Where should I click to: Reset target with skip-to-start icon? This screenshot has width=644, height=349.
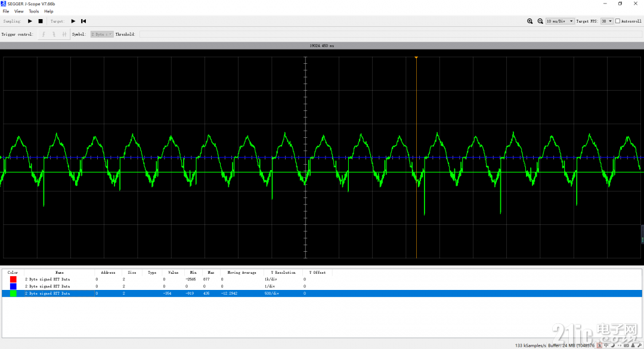83,21
